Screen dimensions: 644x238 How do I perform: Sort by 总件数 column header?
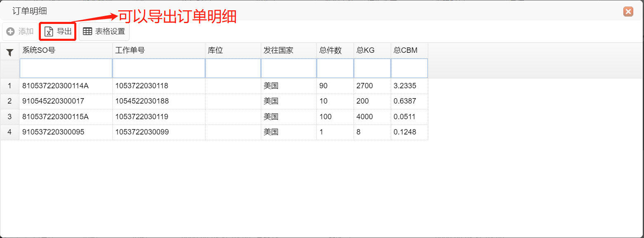click(x=335, y=51)
